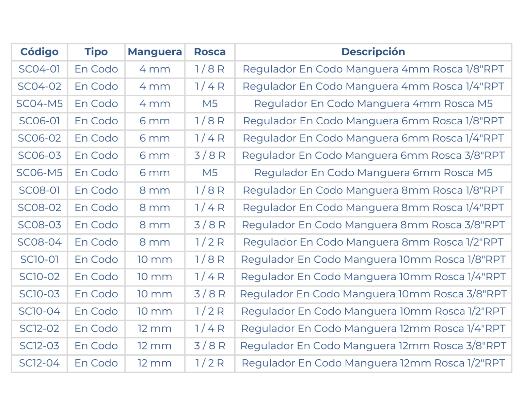Click 'En Codo' type cell in SC10-02 row
Screen dimensions: 523x420
96,277
